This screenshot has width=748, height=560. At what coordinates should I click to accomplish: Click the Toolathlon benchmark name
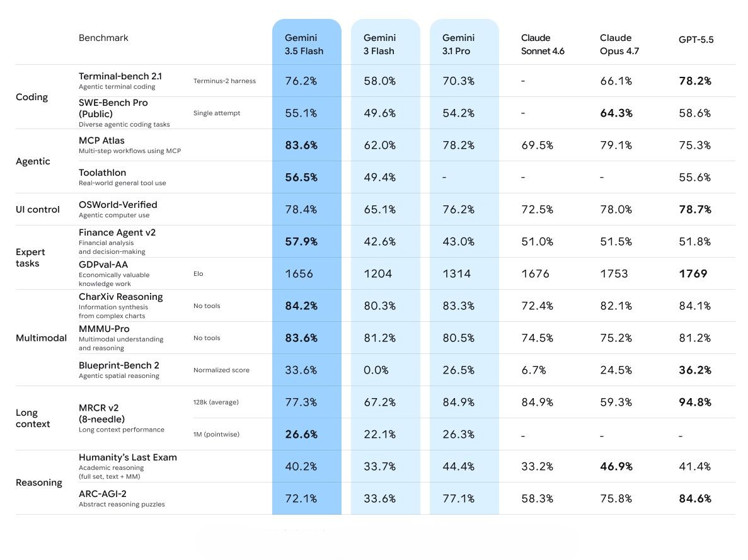(103, 173)
